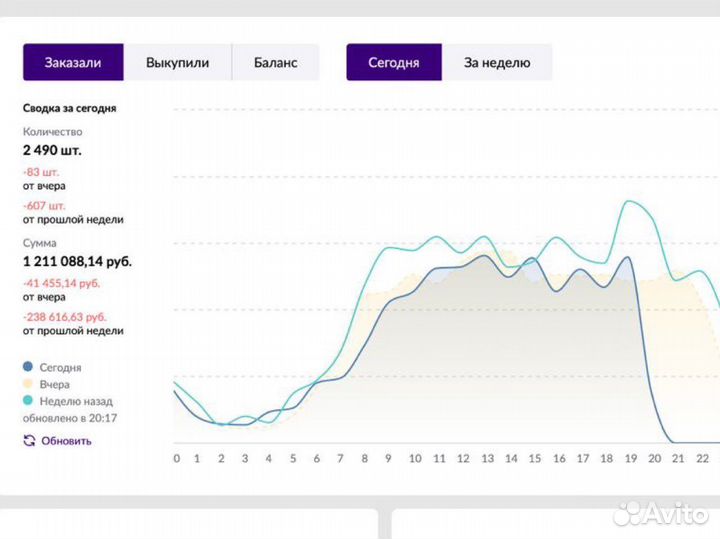Toggle the beige Вчера legend dot
The width and height of the screenshot is (720, 539).
point(28,384)
